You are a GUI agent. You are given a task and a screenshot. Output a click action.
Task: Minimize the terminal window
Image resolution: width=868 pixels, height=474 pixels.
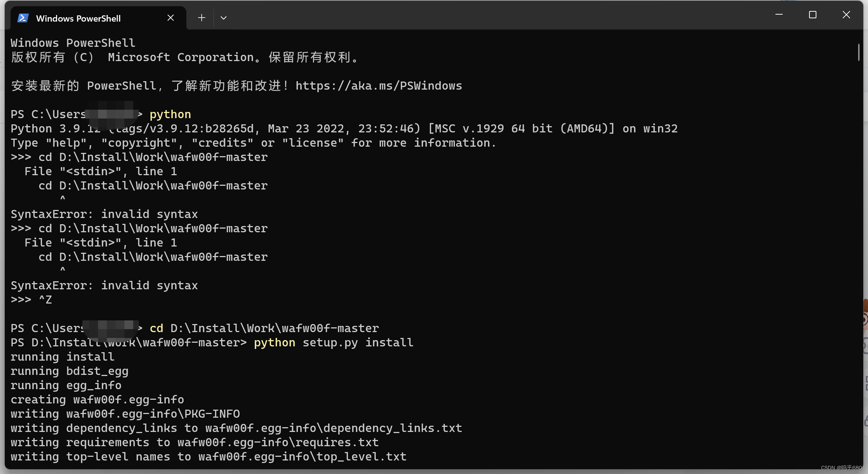(779, 15)
